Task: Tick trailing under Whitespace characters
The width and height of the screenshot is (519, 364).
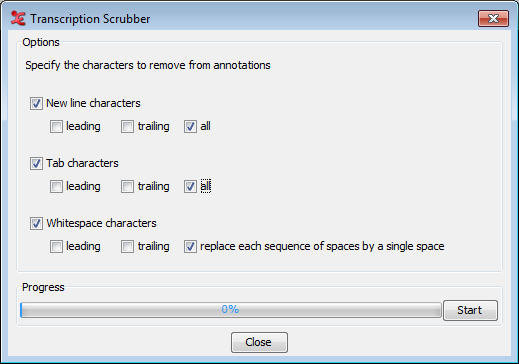Action: (127, 246)
